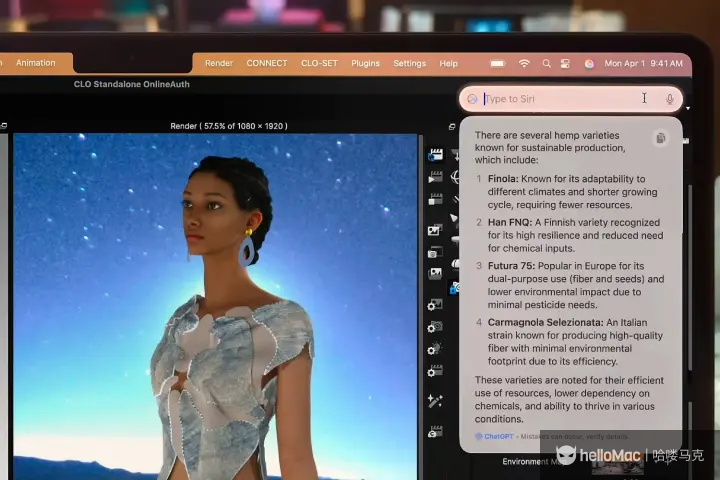
Task: Click the Siri icon in the menu bar
Action: click(589, 63)
